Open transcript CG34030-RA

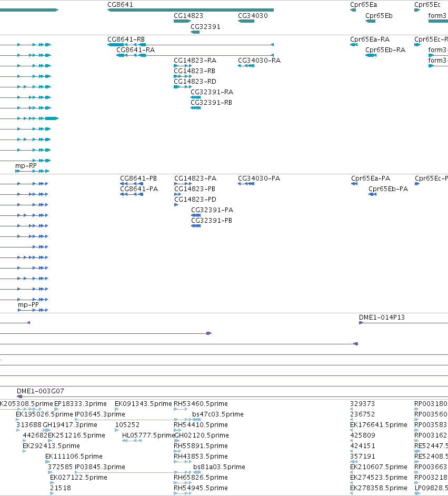point(259,61)
